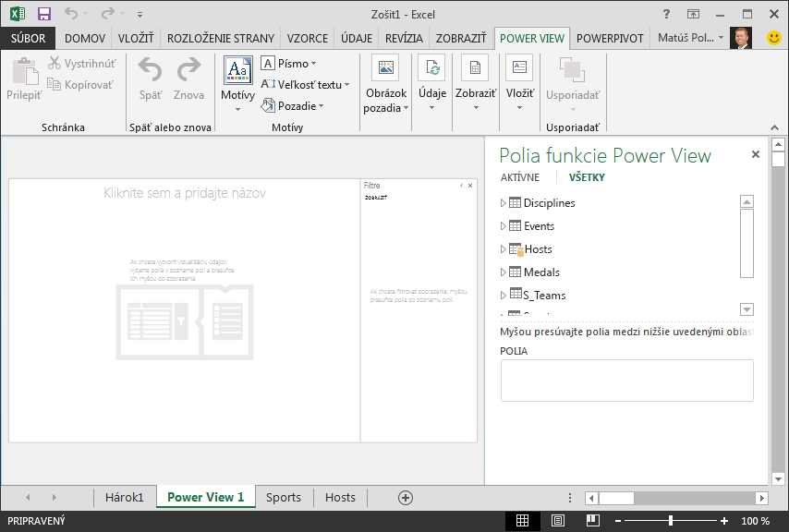This screenshot has height=532, width=789.
Task: Click the Usporiadať arrange icon
Action: [573, 69]
